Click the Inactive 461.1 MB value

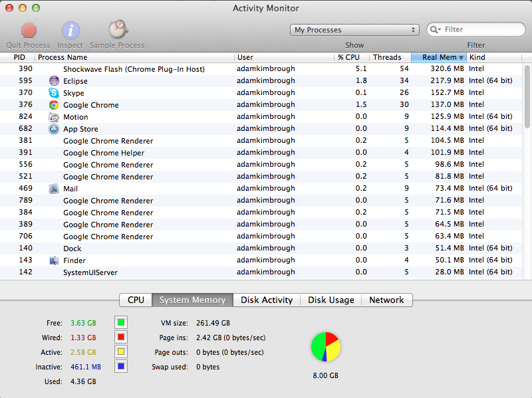coord(86,367)
